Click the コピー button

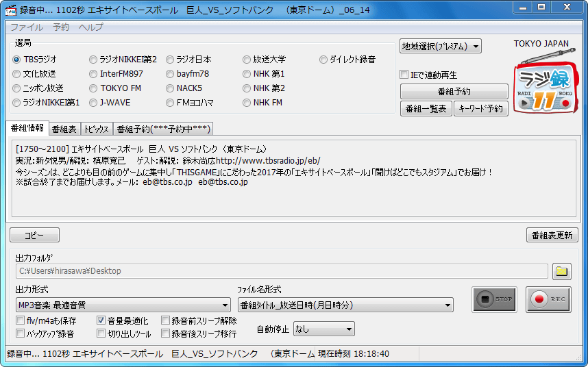click(34, 235)
